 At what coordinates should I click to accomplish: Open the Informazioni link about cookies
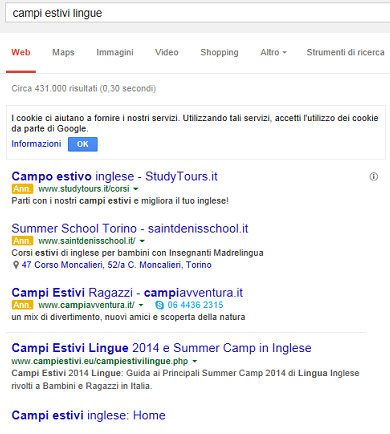pos(36,144)
